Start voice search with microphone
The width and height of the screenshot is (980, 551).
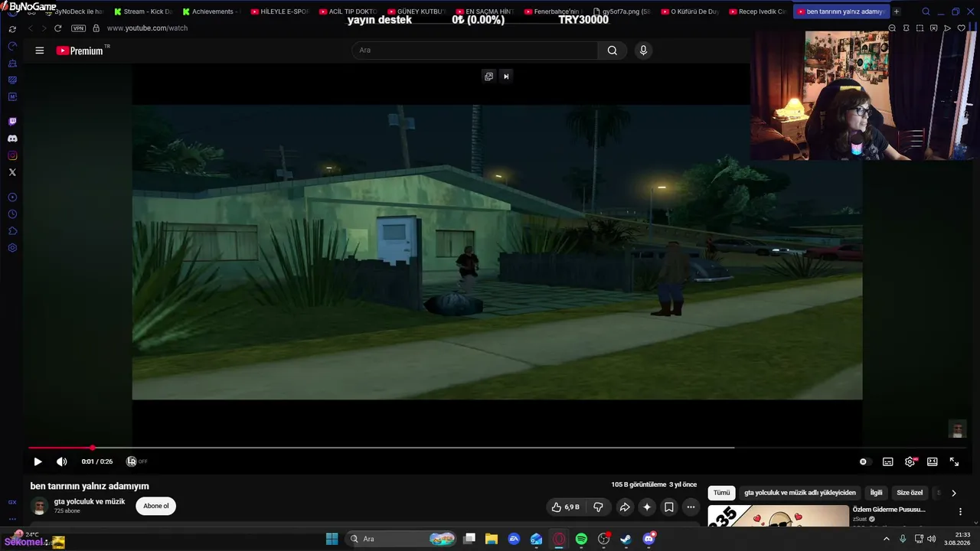[643, 51]
